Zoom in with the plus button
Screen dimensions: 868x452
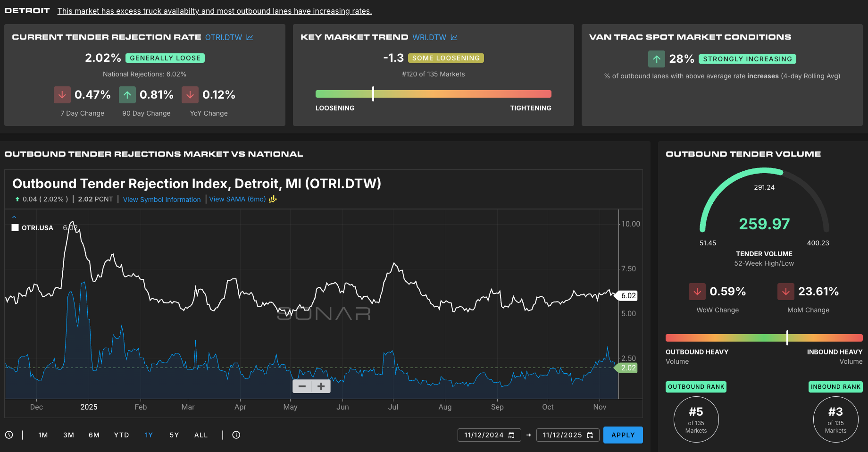pos(321,386)
